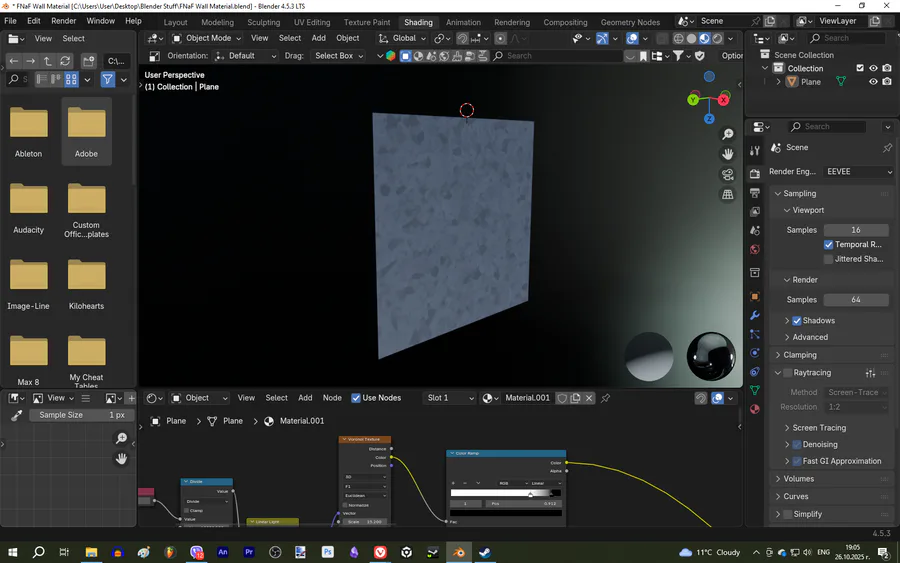
Task: Click the pan hand gizmo in viewport
Action: coord(728,154)
